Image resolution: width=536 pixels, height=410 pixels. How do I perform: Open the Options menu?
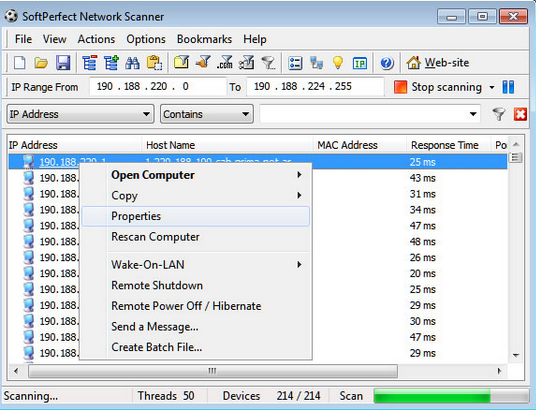click(146, 39)
